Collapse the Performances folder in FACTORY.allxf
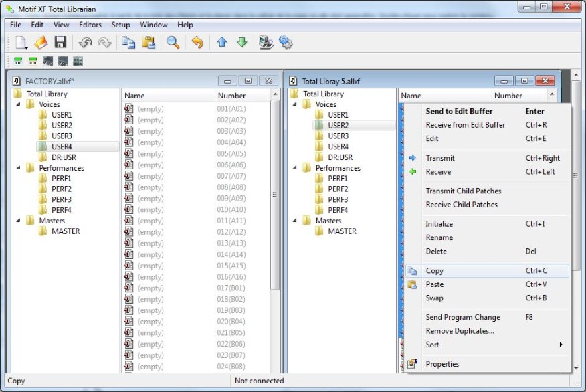This screenshot has width=586, height=392. click(18, 168)
